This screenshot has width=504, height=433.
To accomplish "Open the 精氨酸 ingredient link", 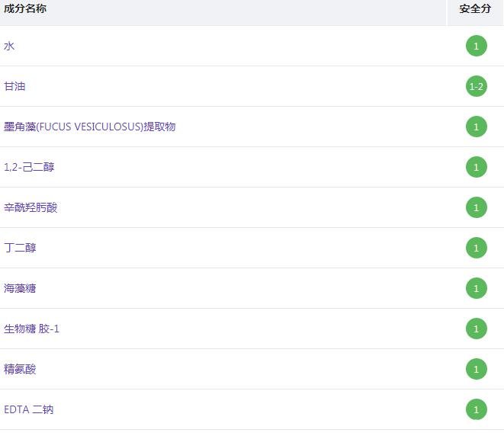I will coord(20,369).
